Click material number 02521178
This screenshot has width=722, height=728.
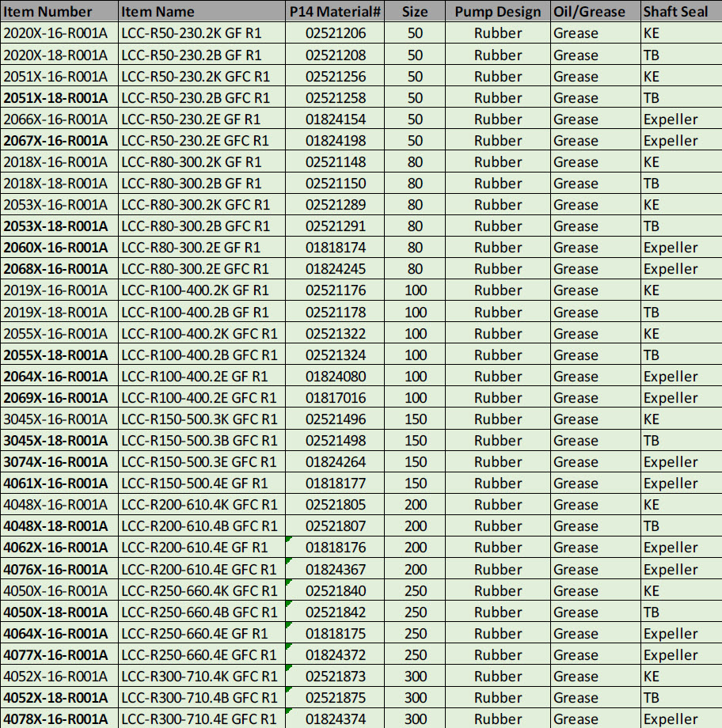pos(335,312)
